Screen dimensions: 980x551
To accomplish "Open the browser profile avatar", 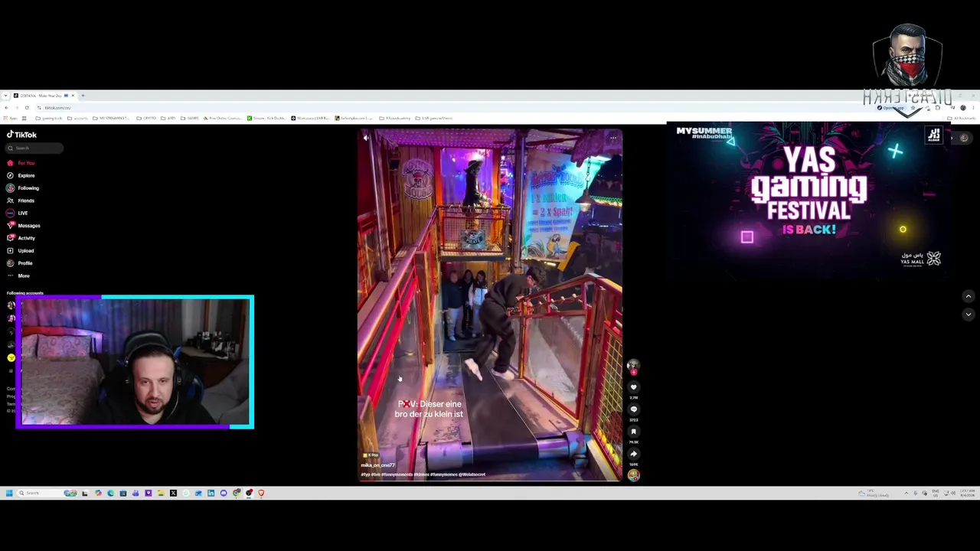I will click(963, 107).
